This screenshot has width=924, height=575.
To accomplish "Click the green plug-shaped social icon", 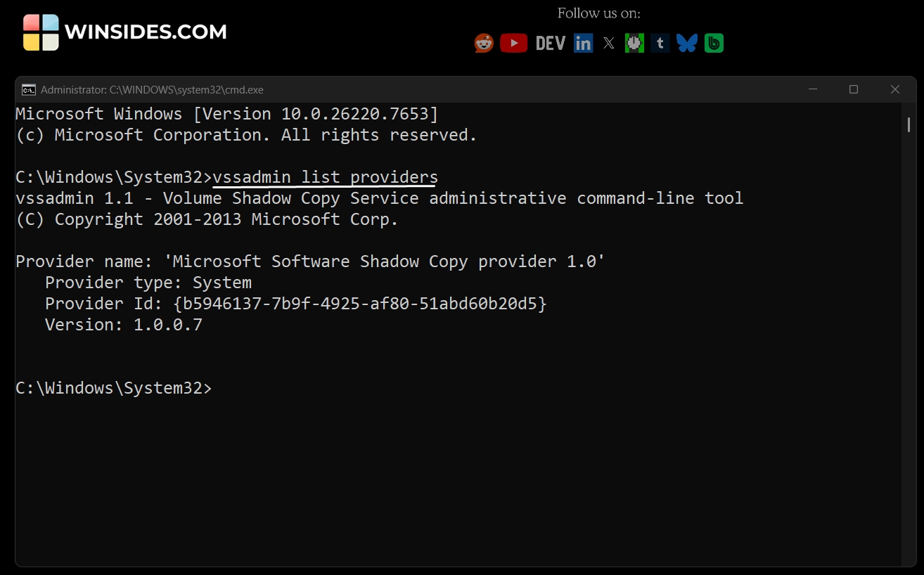I will [x=634, y=43].
